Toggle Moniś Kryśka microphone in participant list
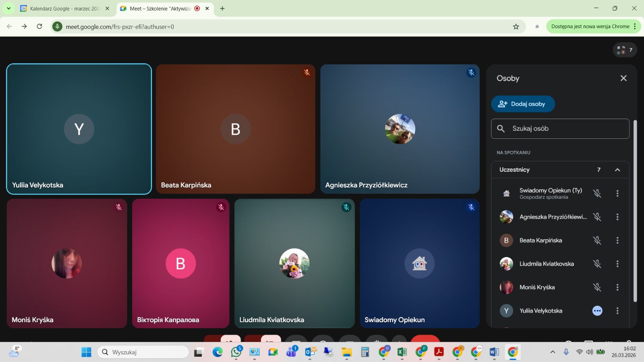This screenshot has width=644, height=362. tap(597, 287)
